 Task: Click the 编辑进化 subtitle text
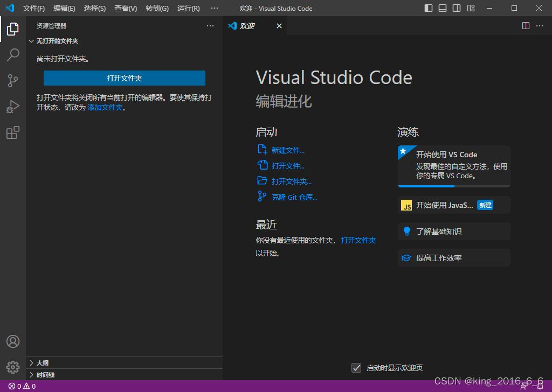point(284,101)
